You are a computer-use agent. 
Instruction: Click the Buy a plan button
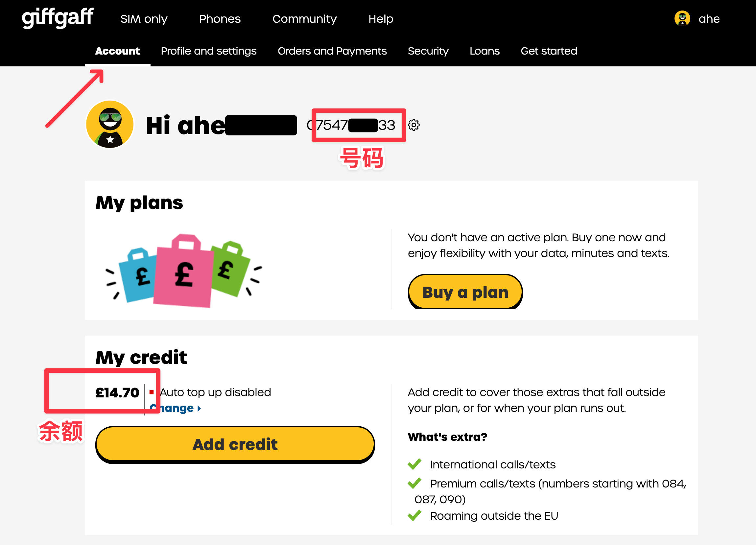pos(465,292)
